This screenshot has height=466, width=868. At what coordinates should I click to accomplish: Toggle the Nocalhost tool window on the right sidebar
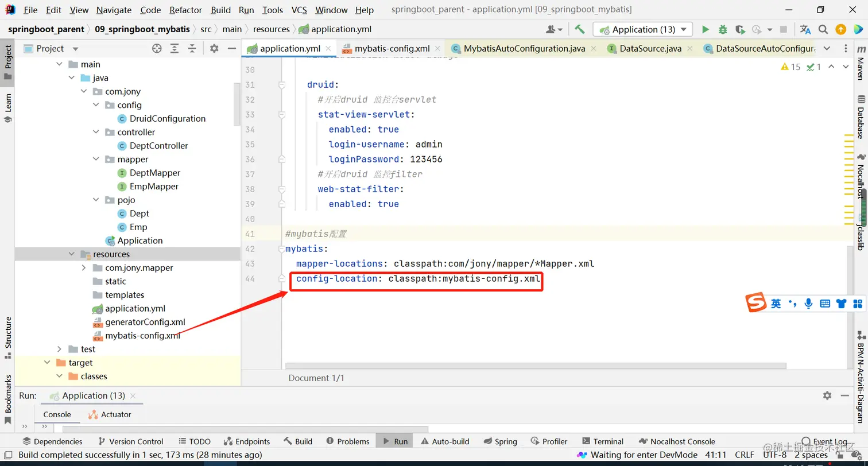click(860, 176)
